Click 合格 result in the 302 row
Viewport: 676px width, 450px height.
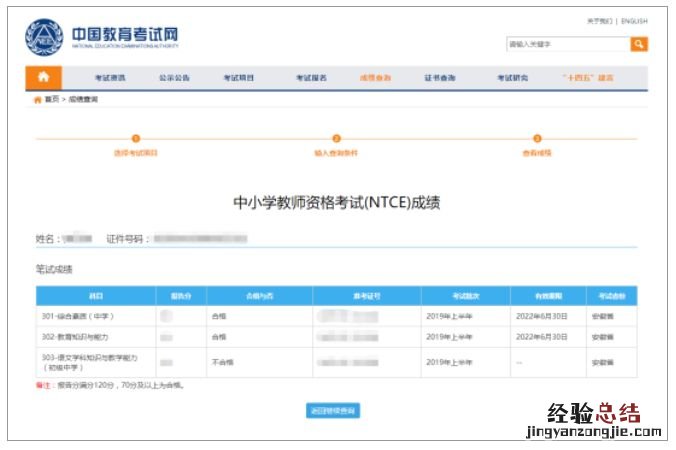point(219,337)
